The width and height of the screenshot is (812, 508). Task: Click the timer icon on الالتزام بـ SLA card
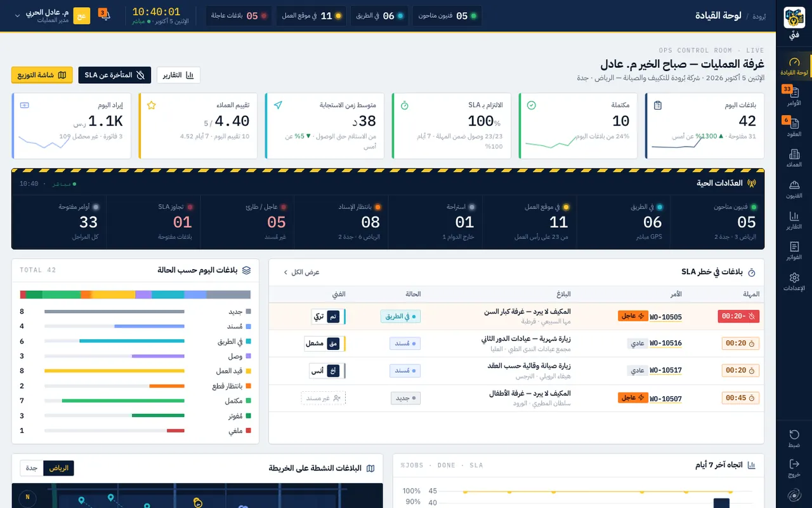405,105
